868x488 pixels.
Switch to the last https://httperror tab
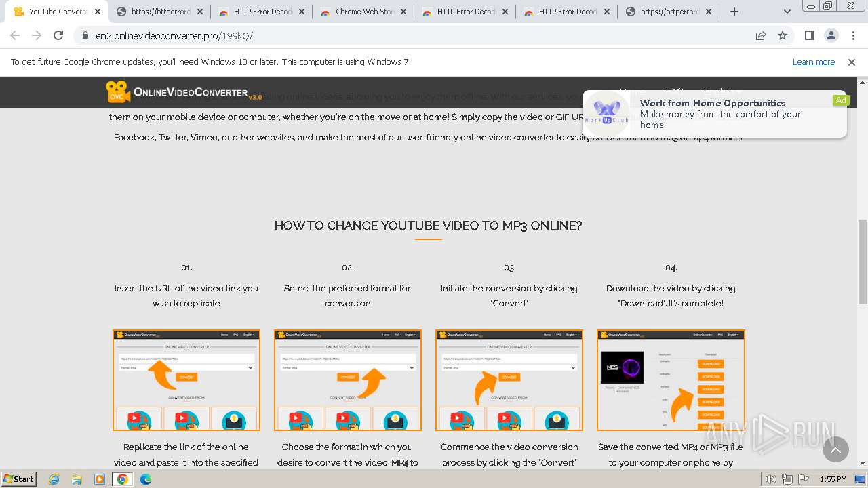[x=668, y=12]
